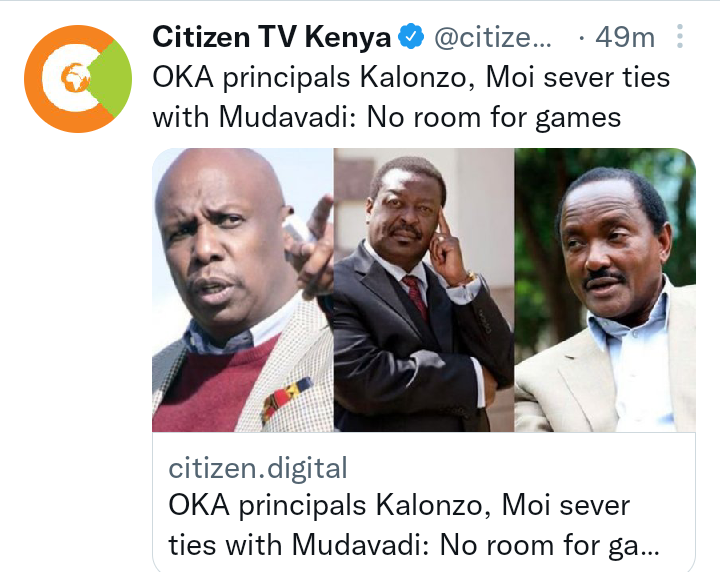Click the green segment of the Citizen logo
This screenshot has width=720, height=572.
pyautogui.click(x=112, y=79)
